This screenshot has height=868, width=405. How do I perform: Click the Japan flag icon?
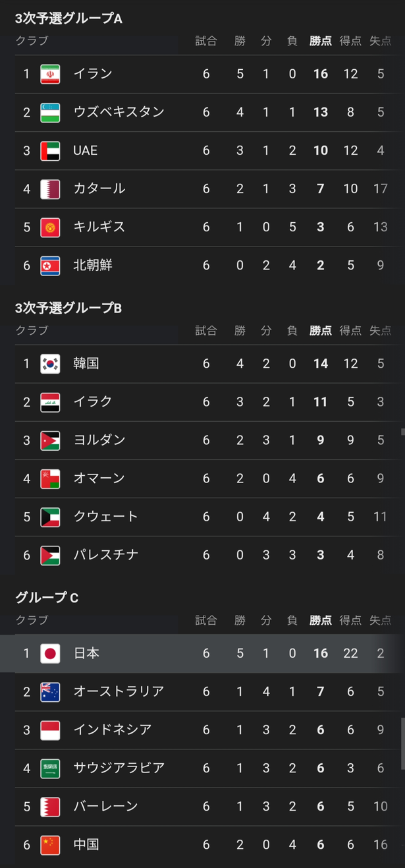pos(50,653)
